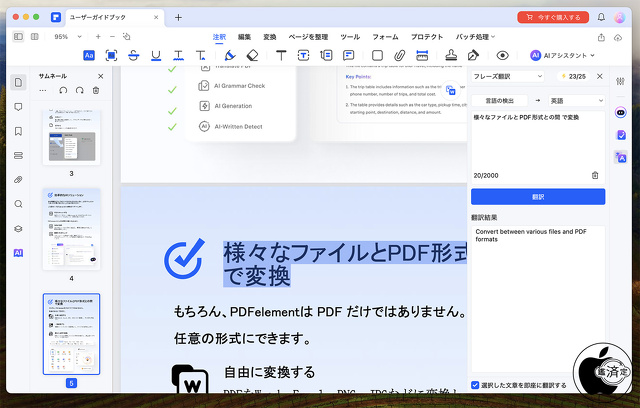Open the 言語の検出 source language selector
Screen dimensions: 640x408
point(500,100)
